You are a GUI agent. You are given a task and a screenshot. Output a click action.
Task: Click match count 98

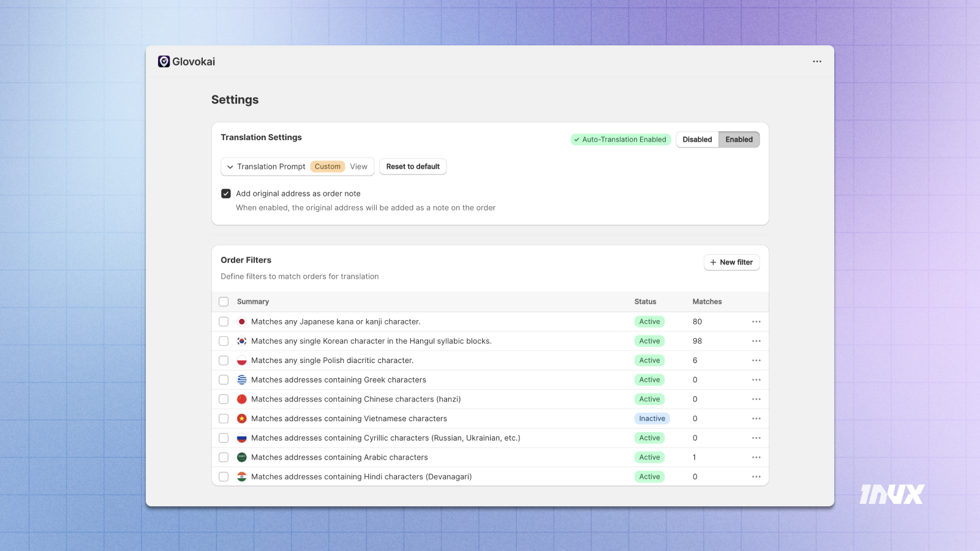click(x=697, y=341)
